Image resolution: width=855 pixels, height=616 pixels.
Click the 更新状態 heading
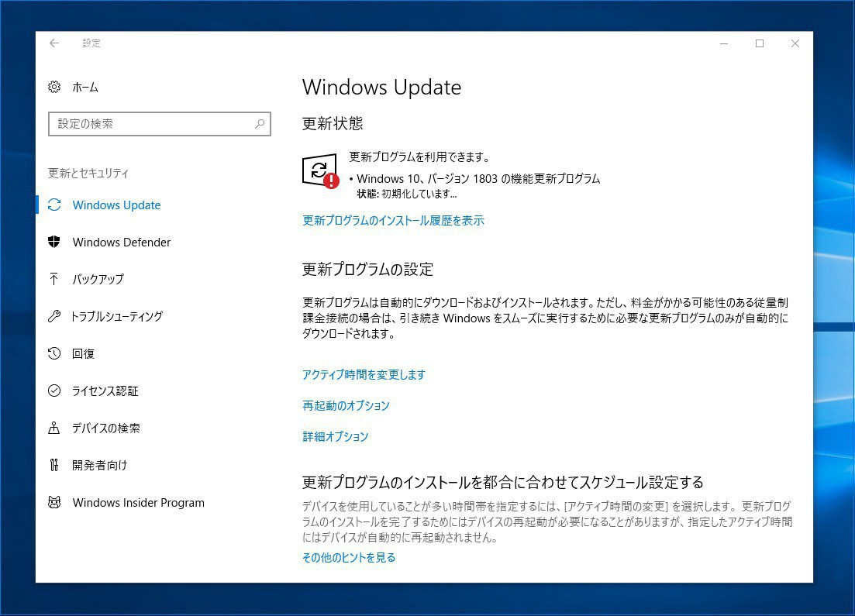click(333, 123)
